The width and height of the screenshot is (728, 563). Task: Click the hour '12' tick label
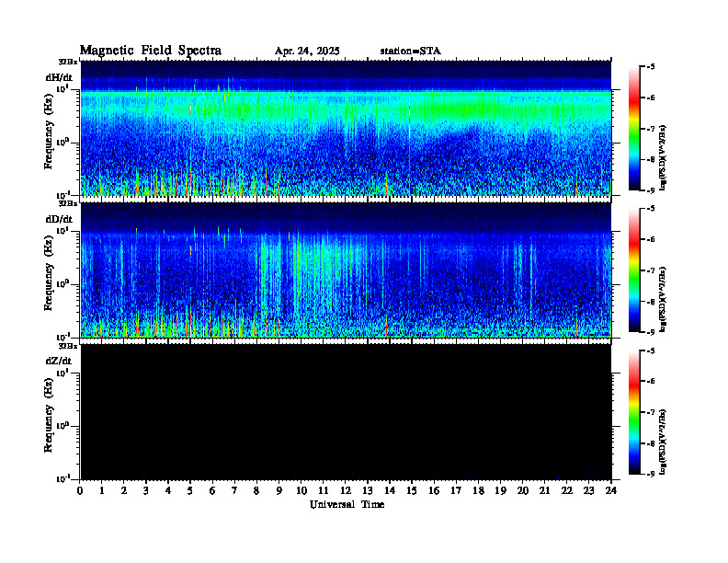[346, 490]
